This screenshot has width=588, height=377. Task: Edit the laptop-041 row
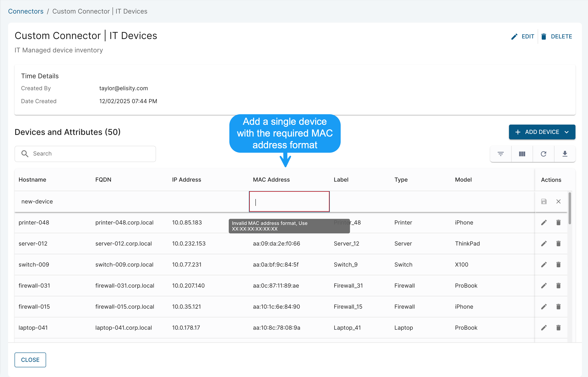click(x=544, y=328)
